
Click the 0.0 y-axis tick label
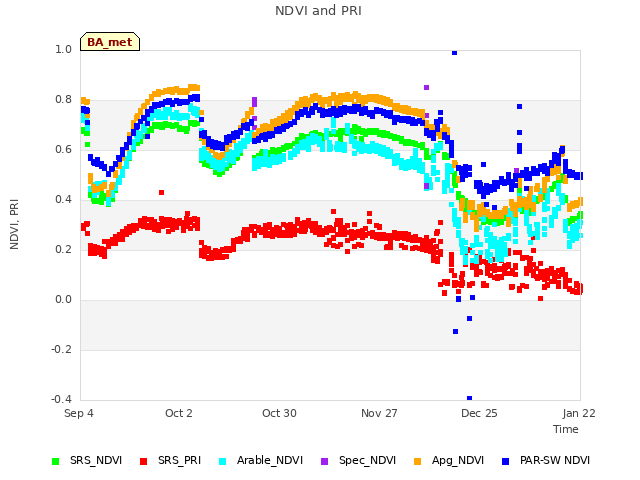(x=63, y=300)
